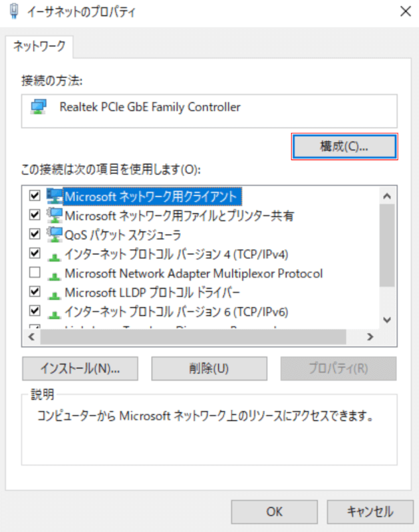Open adapter settings with 構成(C)... button
This screenshot has width=419, height=532.
(345, 147)
